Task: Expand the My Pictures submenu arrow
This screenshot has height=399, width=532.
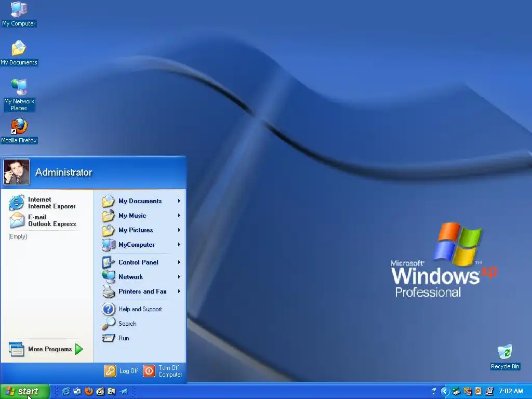Action: pos(179,230)
